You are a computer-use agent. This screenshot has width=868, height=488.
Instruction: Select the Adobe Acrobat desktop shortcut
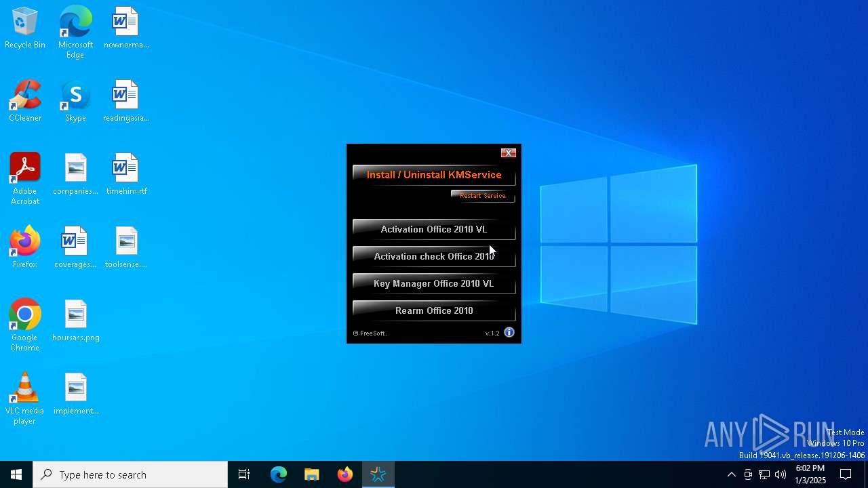25,179
